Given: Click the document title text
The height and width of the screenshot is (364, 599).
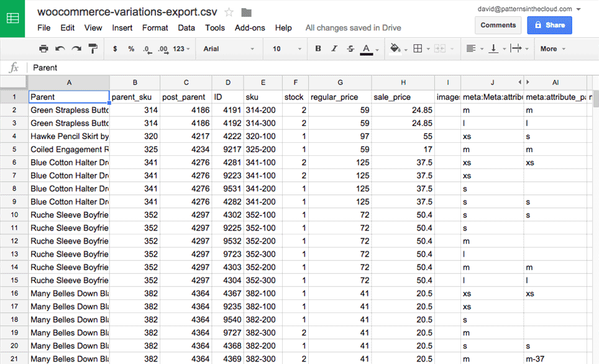Looking at the screenshot, I should click(127, 12).
